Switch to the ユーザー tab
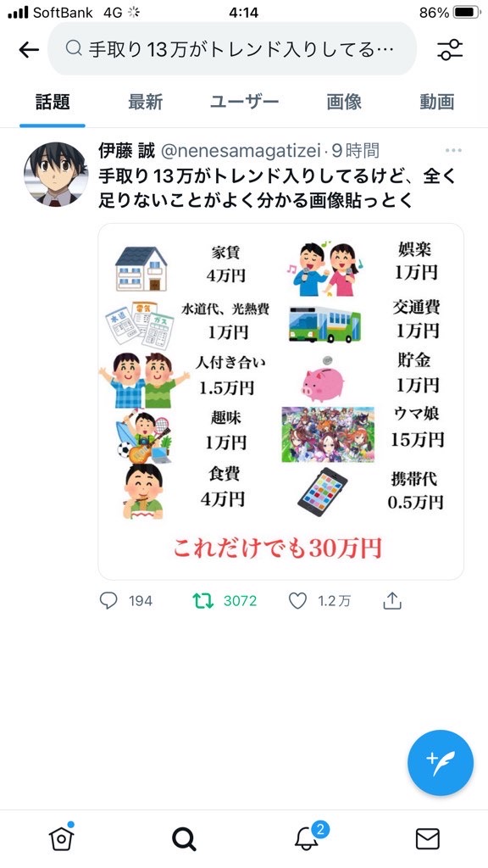The image size is (488, 868). click(244, 102)
